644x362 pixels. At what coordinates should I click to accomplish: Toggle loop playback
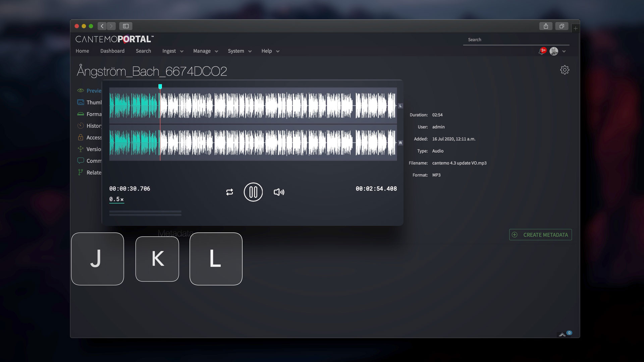click(x=229, y=192)
